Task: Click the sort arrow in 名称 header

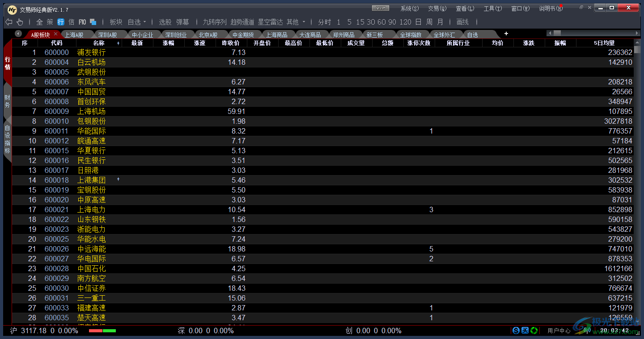Action: coord(118,43)
